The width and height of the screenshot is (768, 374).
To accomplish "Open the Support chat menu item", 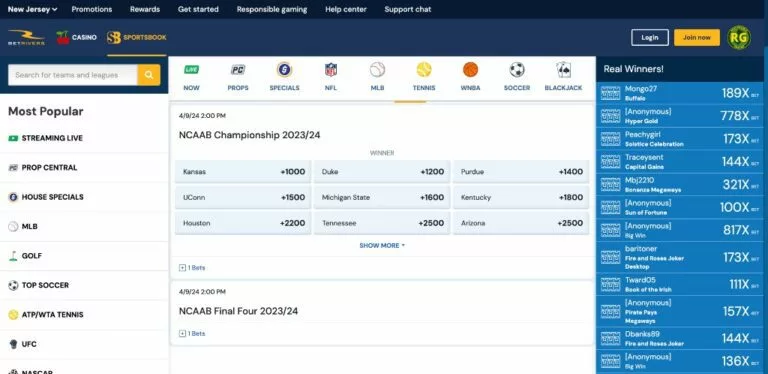I will (408, 9).
